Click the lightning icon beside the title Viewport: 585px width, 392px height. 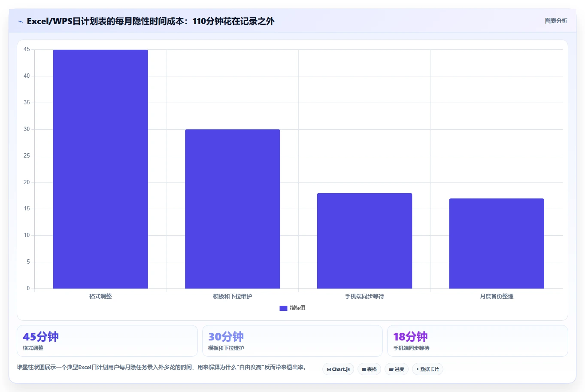click(x=20, y=21)
